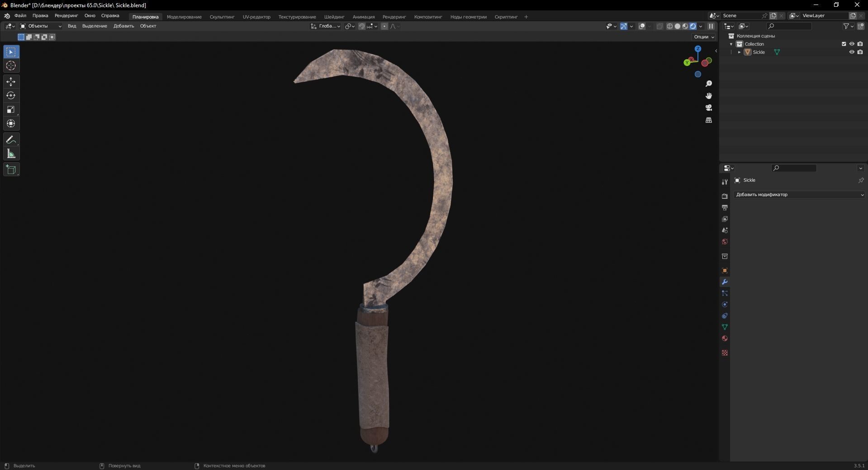
Task: Activate the Annotate tool
Action: tap(10, 140)
